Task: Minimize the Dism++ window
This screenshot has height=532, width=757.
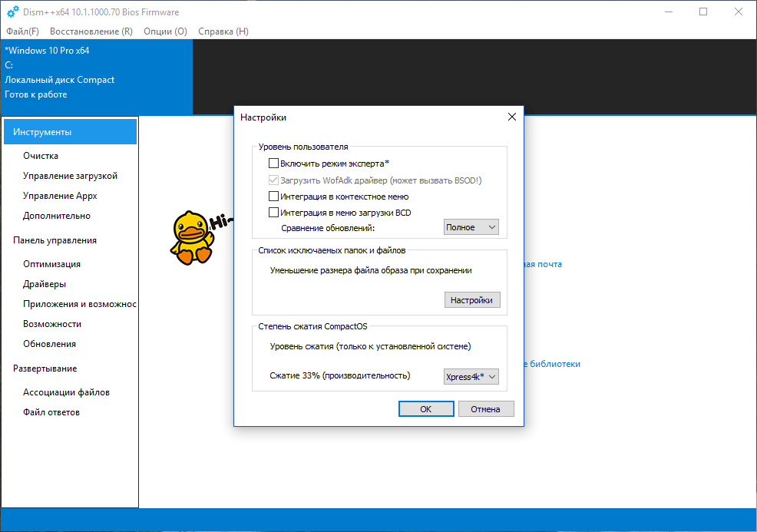Action: pyautogui.click(x=669, y=12)
